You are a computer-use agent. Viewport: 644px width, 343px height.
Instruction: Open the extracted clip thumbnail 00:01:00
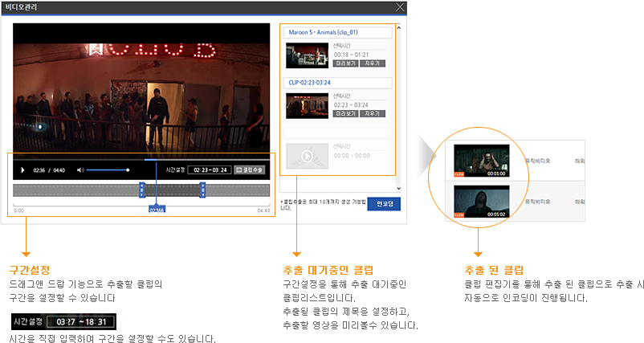(481, 161)
